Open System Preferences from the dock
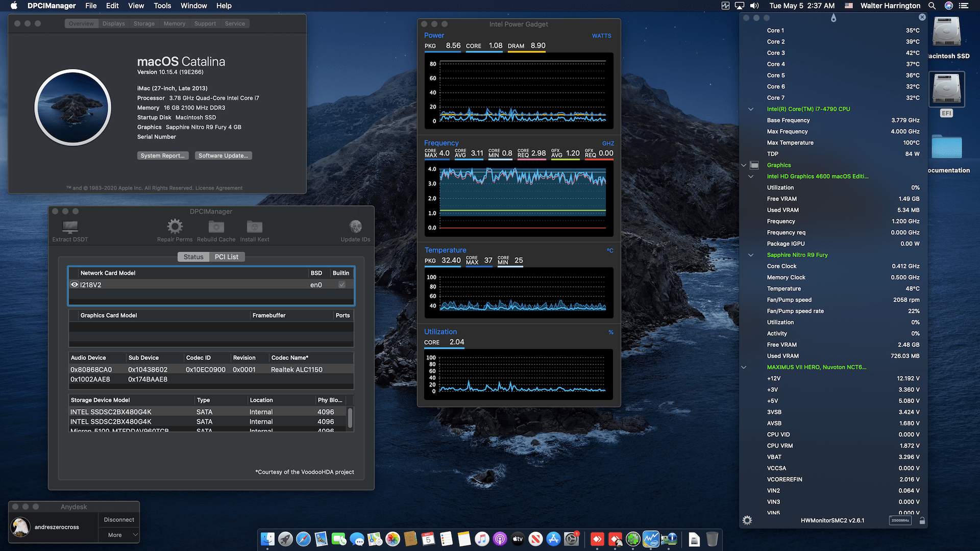This screenshot has width=980, height=551. coord(572,539)
